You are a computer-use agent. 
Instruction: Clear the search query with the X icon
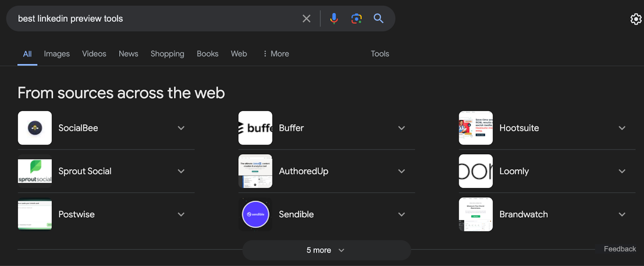pos(306,18)
